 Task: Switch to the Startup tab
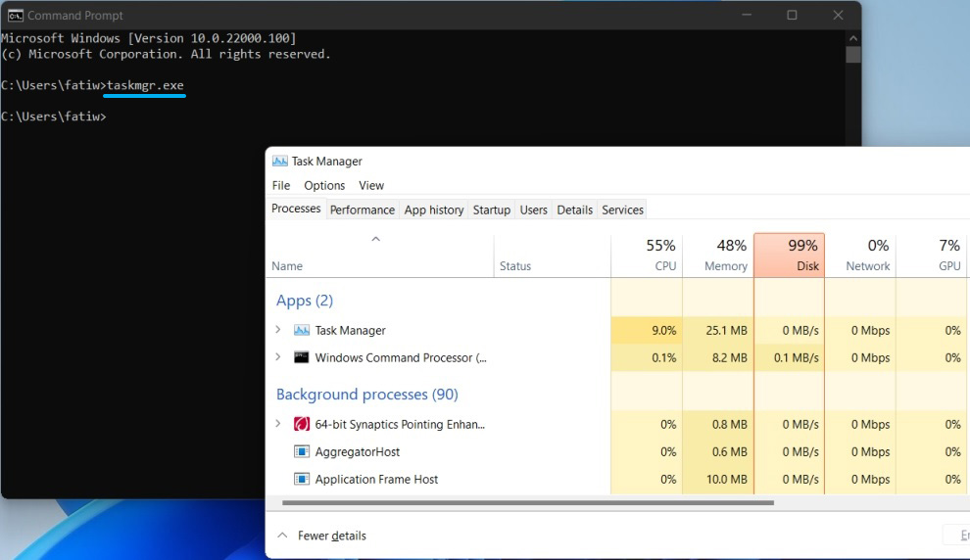point(491,210)
